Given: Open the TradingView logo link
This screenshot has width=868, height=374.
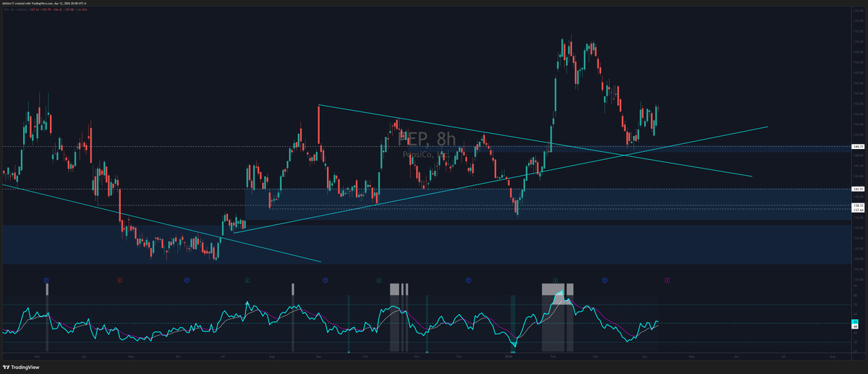Looking at the screenshot, I should tap(22, 367).
